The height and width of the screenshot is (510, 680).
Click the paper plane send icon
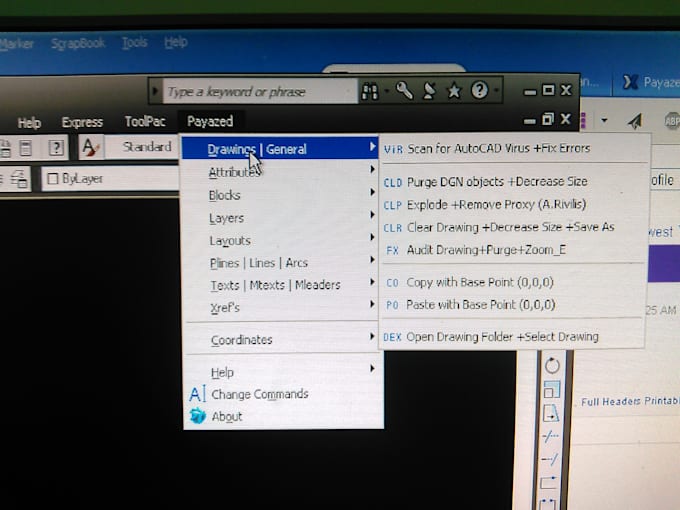tap(635, 121)
